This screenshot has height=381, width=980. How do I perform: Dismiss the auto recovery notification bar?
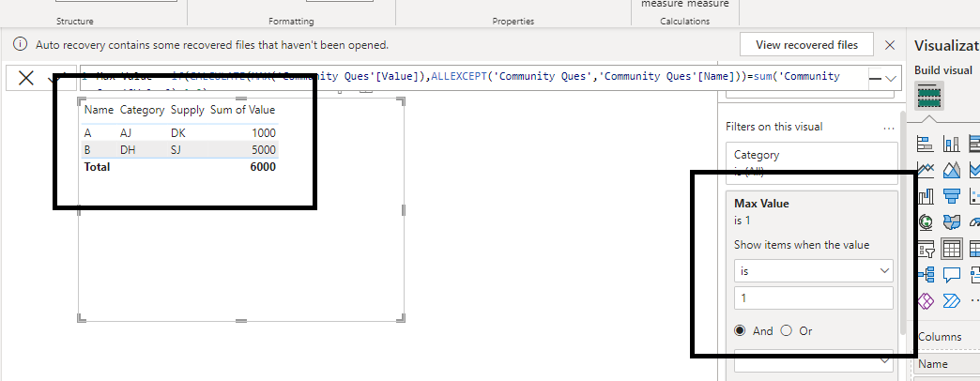tap(890, 45)
